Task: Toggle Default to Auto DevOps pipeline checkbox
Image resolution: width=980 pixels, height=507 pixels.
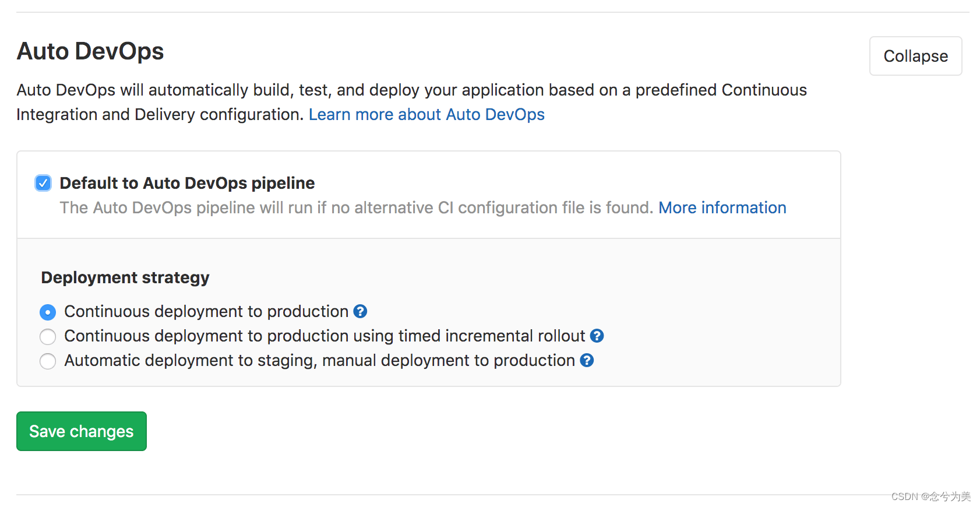Action: (43, 183)
